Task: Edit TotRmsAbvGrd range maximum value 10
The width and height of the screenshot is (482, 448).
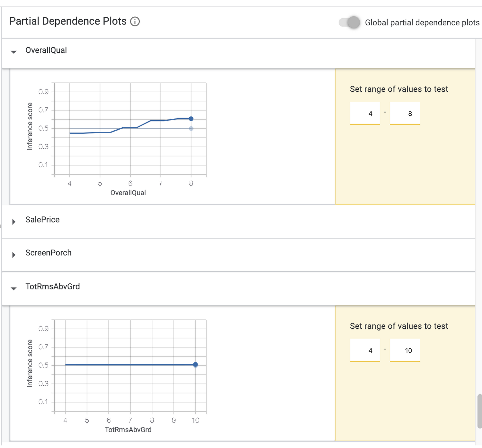Action: point(405,350)
